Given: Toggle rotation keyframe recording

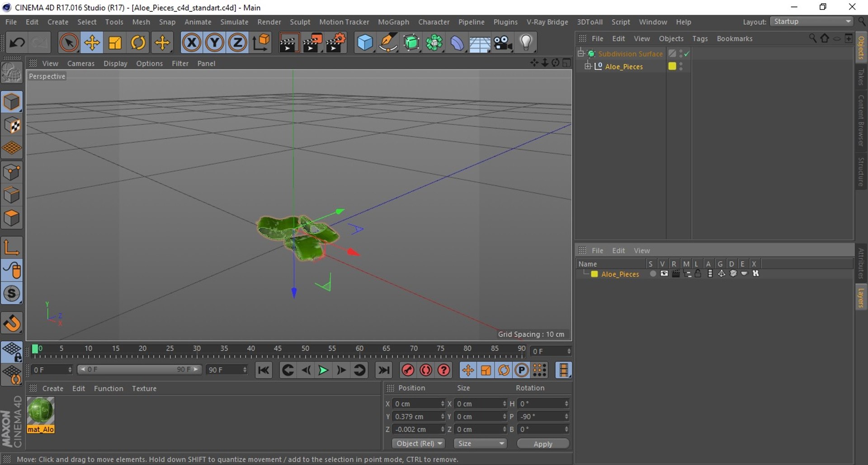Looking at the screenshot, I should (504, 370).
